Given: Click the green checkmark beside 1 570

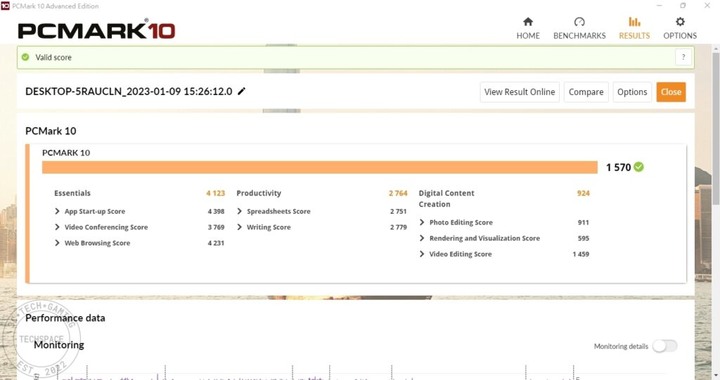Looking at the screenshot, I should pos(639,167).
